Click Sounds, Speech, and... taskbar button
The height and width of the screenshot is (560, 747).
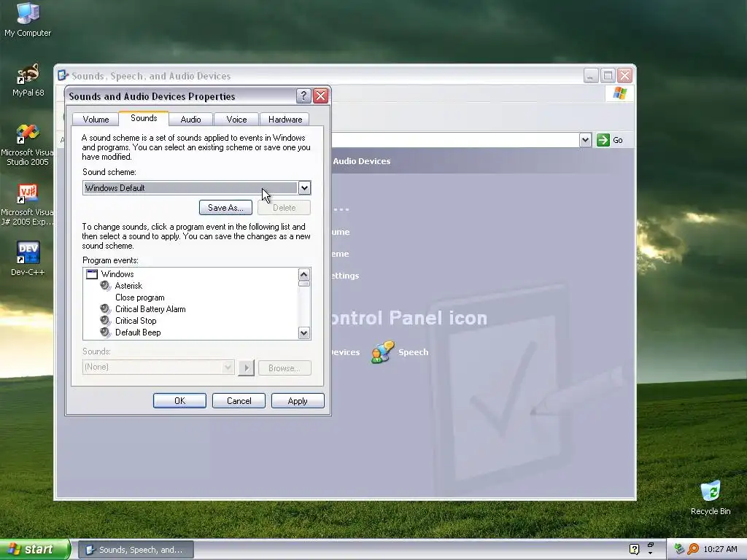(x=136, y=550)
